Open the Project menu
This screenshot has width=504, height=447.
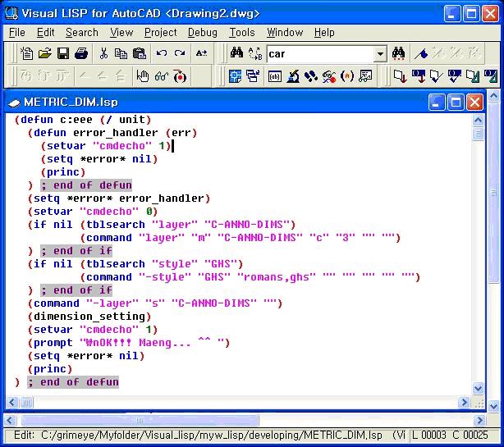coord(160,32)
